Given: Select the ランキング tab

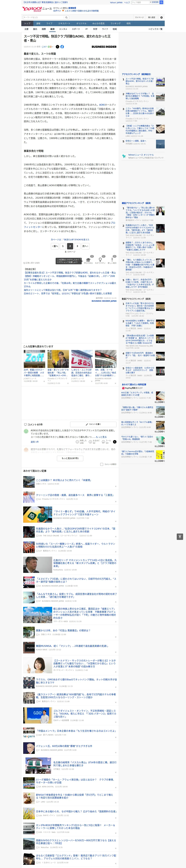Looking at the screenshot, I should click(115, 24).
